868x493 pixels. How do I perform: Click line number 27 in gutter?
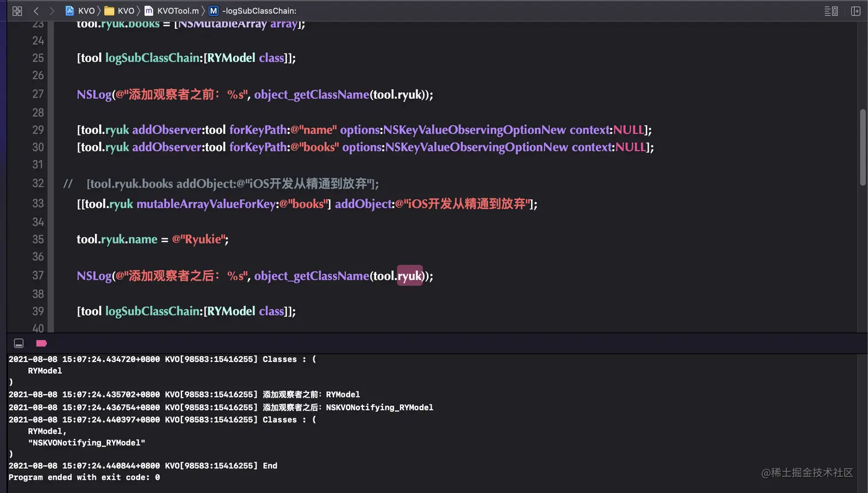pyautogui.click(x=38, y=94)
